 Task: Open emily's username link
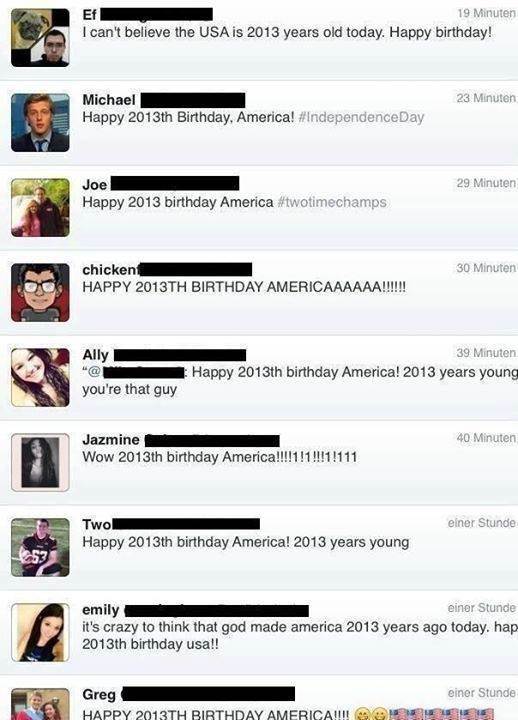pos(101,610)
